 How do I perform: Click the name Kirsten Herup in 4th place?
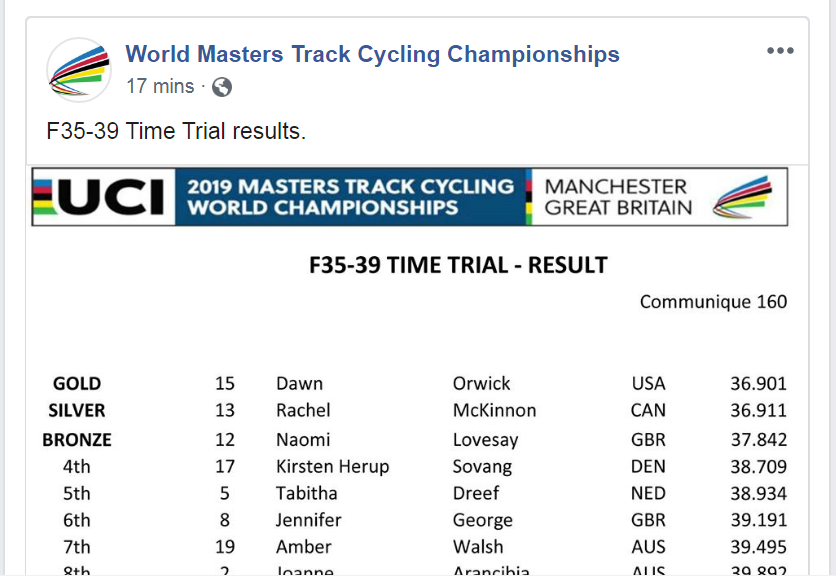(332, 467)
